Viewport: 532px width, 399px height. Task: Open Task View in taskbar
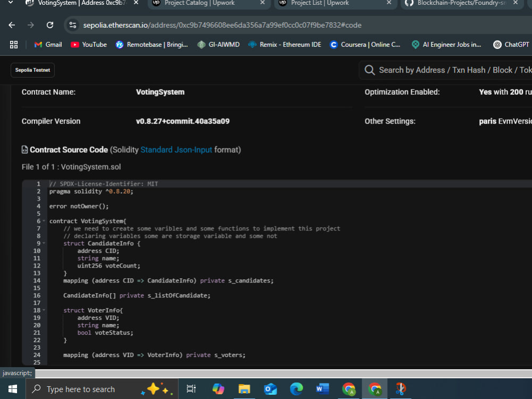191,389
